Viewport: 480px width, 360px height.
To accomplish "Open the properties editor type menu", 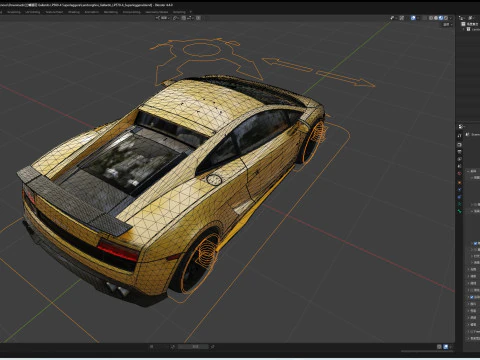I will point(461,126).
